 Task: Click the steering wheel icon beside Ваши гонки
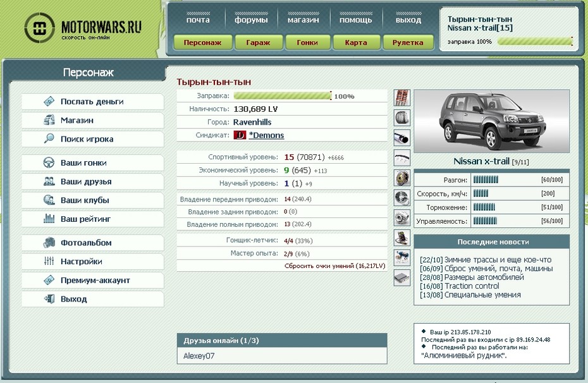pos(49,162)
